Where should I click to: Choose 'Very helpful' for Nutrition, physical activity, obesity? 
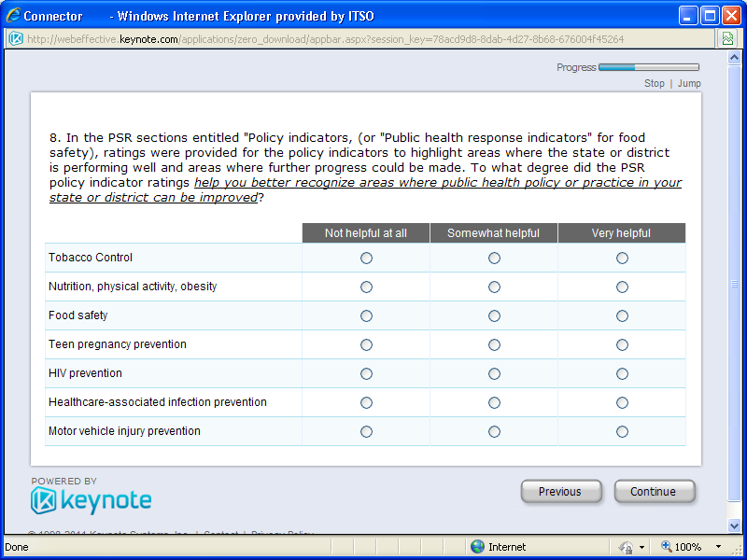point(622,287)
